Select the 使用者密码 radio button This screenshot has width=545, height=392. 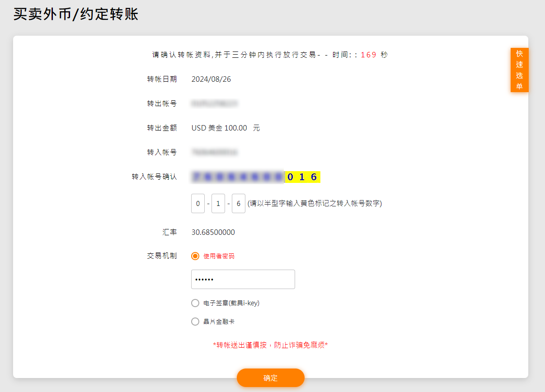[x=195, y=256]
